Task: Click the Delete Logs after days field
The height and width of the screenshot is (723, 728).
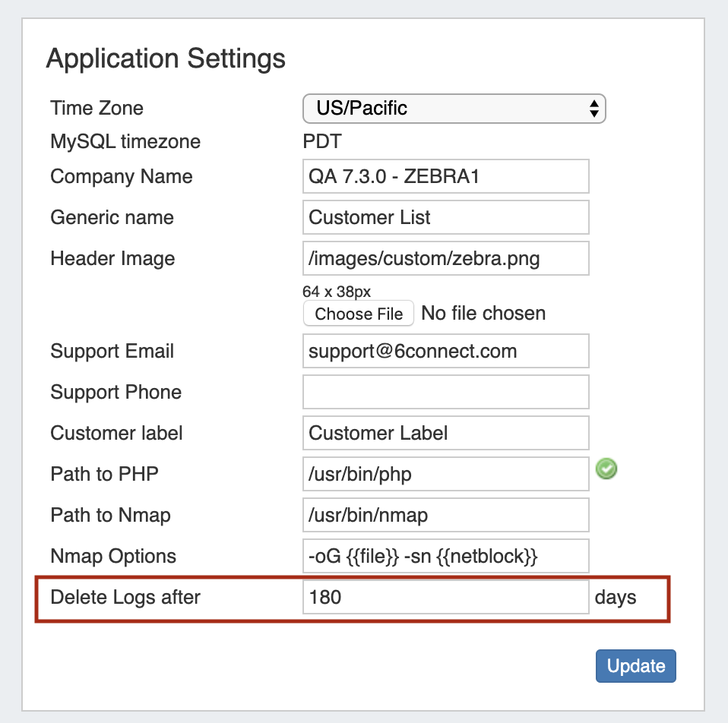Action: (445, 598)
